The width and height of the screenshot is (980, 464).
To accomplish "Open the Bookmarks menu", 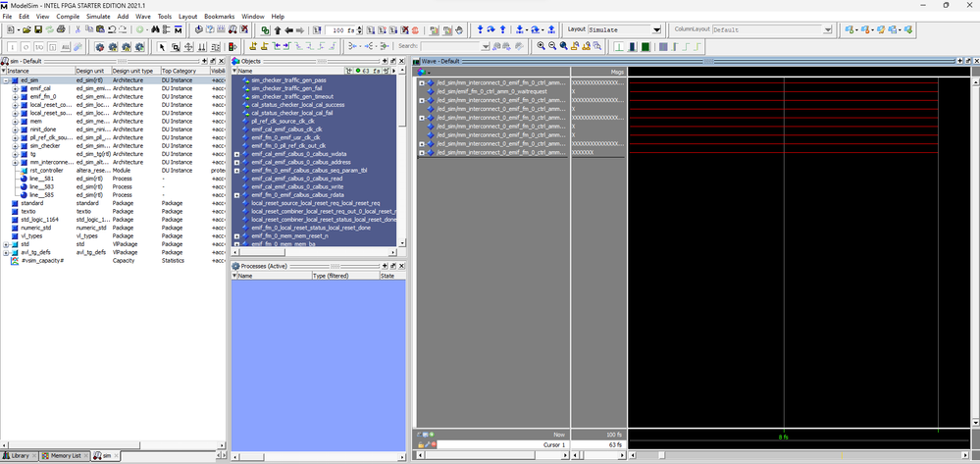I will pos(219,17).
